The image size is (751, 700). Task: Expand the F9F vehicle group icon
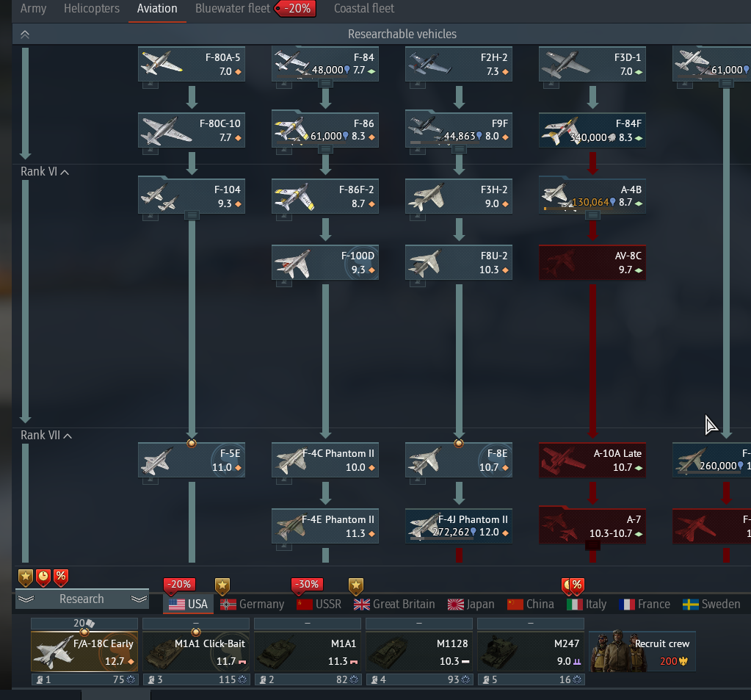(460, 150)
